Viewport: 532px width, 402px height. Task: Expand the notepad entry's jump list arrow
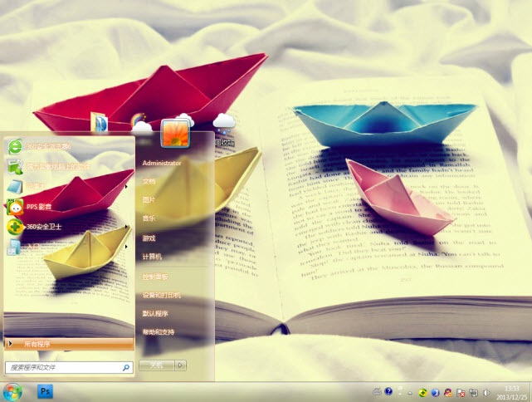pos(126,187)
